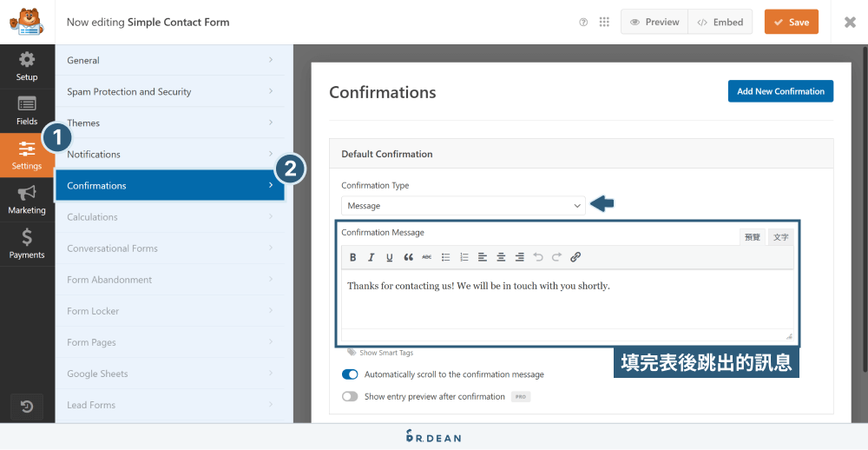Click inside the confirmation message text area
This screenshot has height=450, width=868.
pyautogui.click(x=568, y=299)
